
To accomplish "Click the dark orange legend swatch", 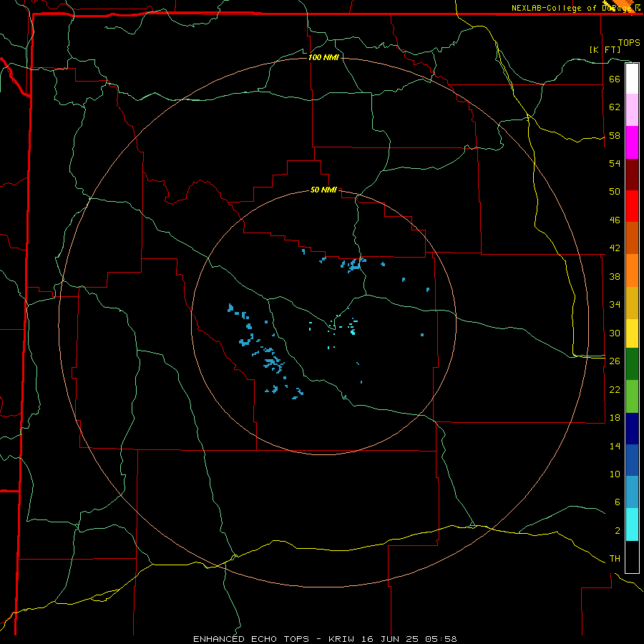I will tap(632, 238).
